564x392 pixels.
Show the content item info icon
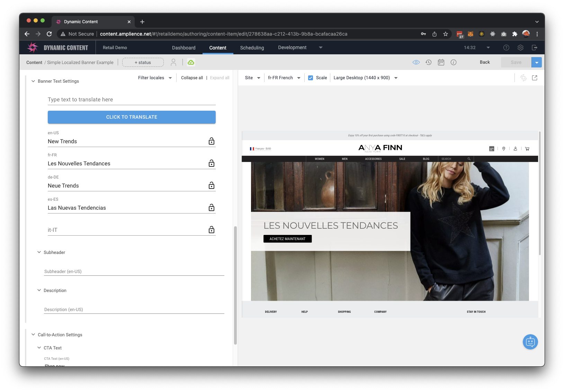[x=454, y=62]
